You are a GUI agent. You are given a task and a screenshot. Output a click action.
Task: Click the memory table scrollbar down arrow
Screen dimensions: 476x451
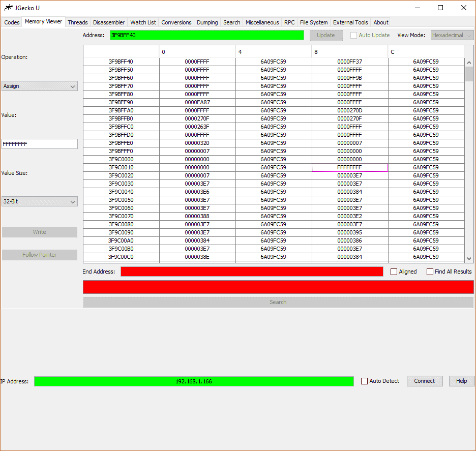(x=469, y=259)
